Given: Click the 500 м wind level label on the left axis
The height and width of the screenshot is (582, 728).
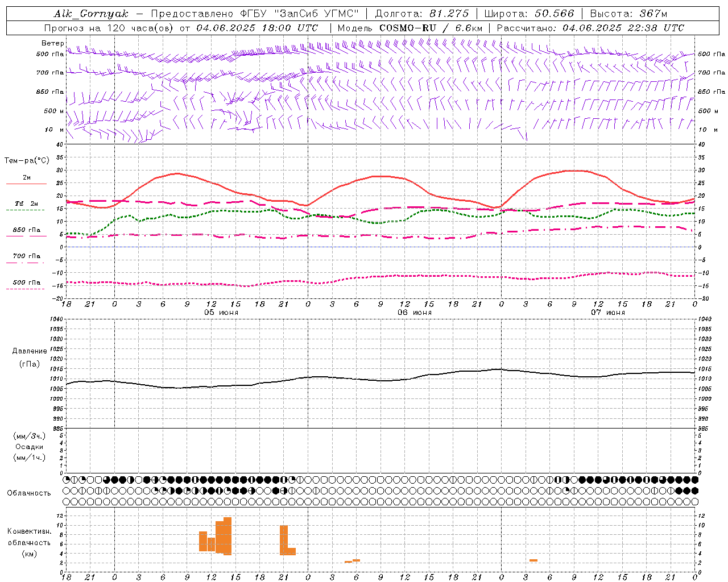Looking at the screenshot, I should (54, 111).
